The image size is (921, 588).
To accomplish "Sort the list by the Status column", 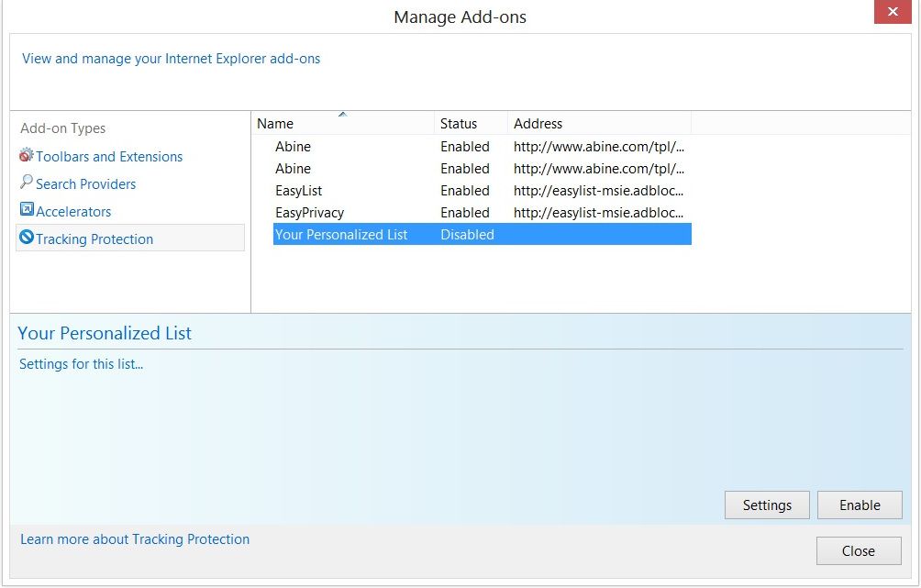I will tap(459, 124).
